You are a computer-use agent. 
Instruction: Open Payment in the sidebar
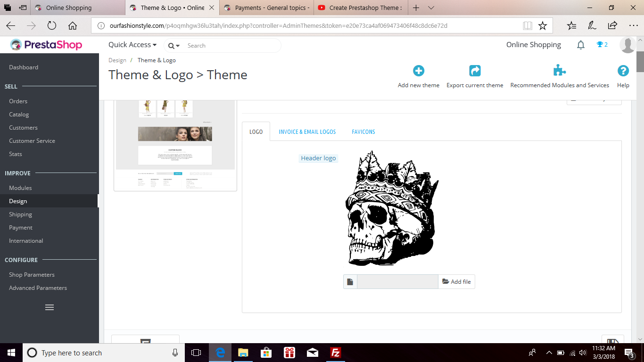point(21,228)
